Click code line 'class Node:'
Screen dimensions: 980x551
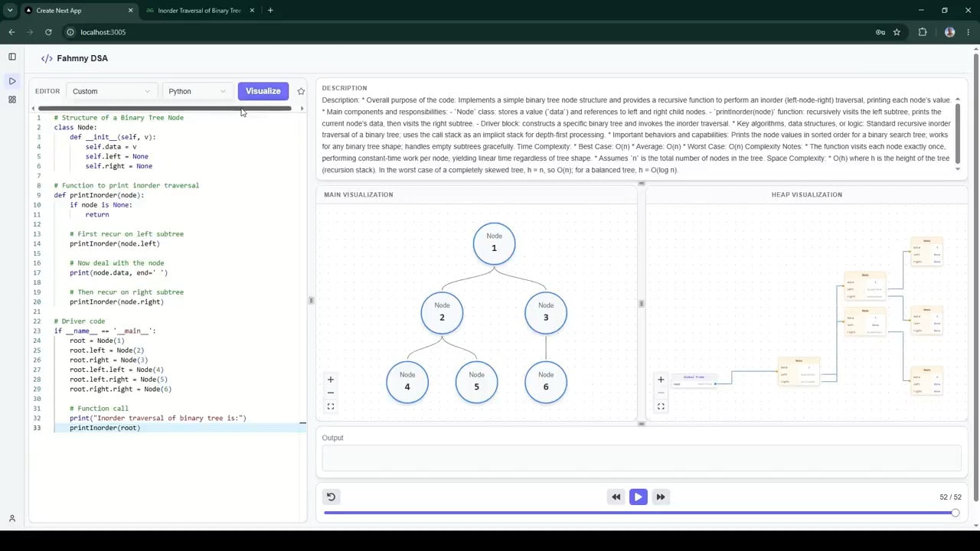coord(75,127)
